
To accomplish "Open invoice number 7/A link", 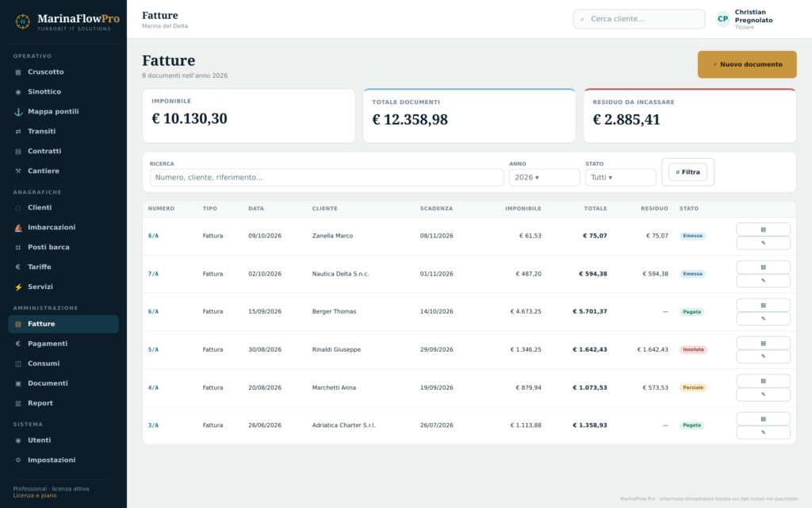I will (153, 274).
